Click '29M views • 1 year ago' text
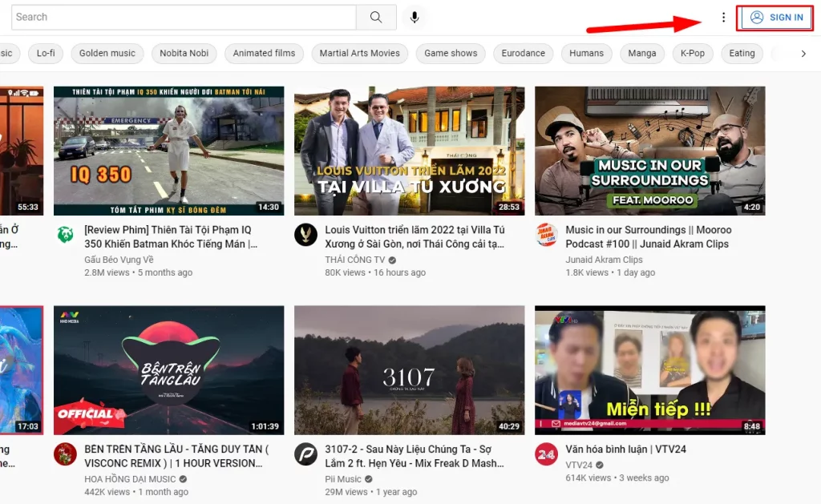821x504 pixels. pos(371,492)
